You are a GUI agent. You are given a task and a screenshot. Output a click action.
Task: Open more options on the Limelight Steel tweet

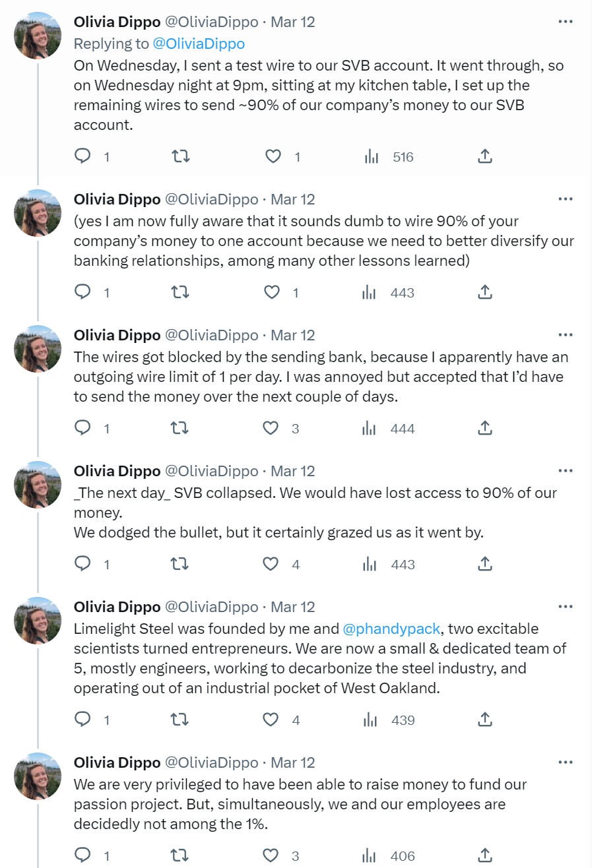(x=566, y=607)
